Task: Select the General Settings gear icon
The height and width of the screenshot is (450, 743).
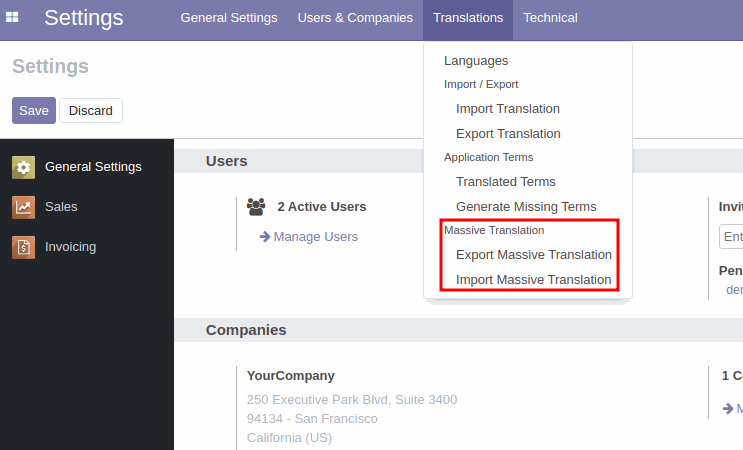Action: pos(23,167)
